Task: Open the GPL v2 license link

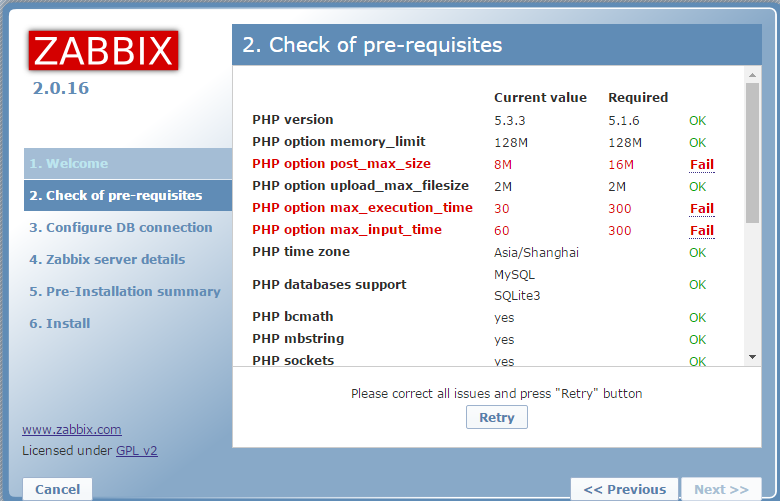Action: pos(136,451)
